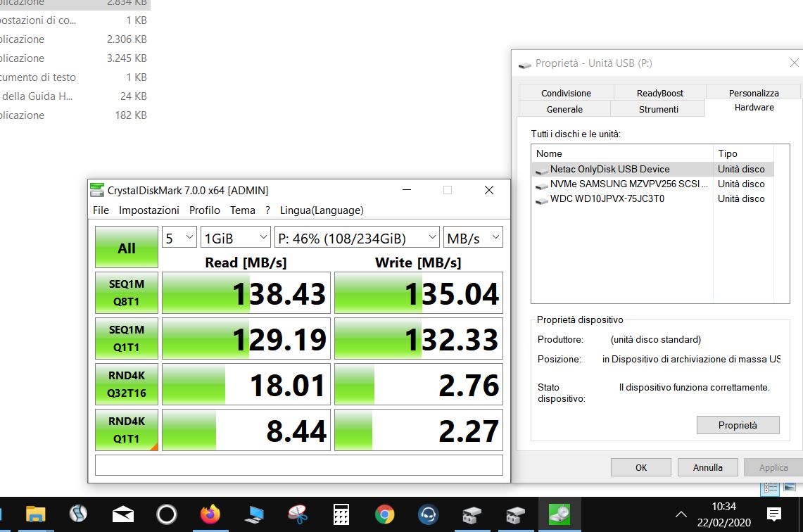Open File Explorer from the taskbar
The height and width of the screenshot is (532, 803).
pyautogui.click(x=35, y=514)
